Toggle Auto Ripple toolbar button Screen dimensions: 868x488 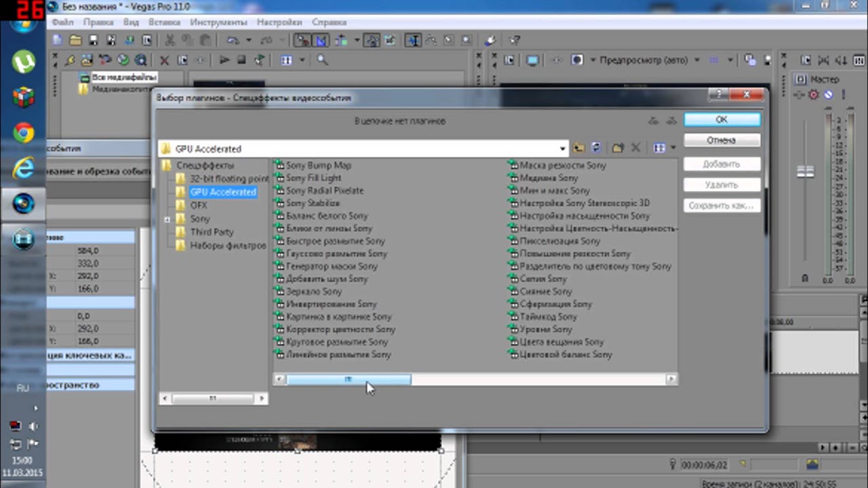(x=342, y=40)
